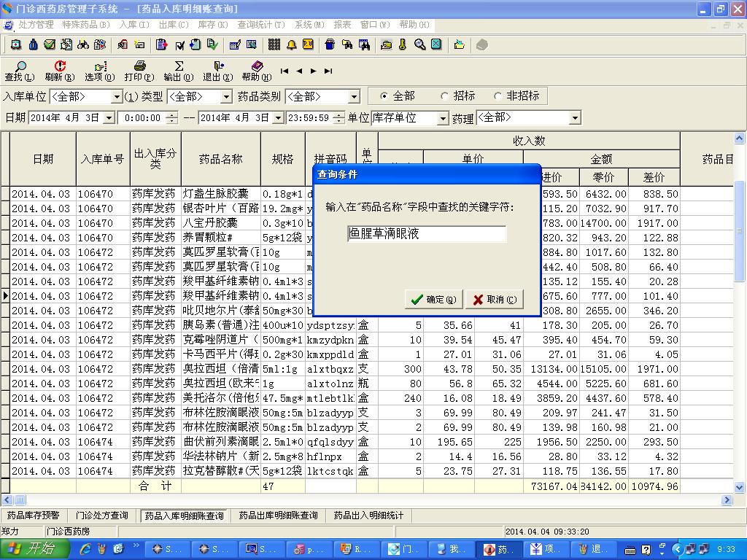Open the start date picker dropdown
Viewport: 747px width, 560px height.
(x=109, y=117)
